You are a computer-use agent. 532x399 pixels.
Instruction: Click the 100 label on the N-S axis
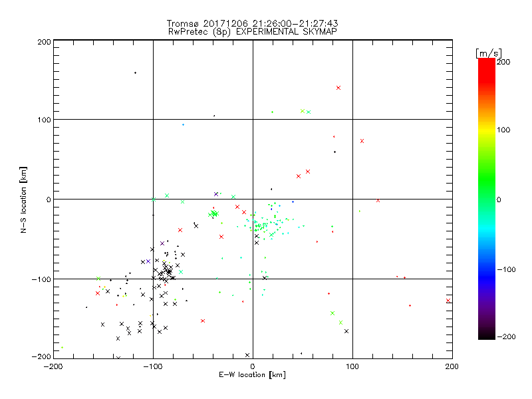pyautogui.click(x=45, y=120)
